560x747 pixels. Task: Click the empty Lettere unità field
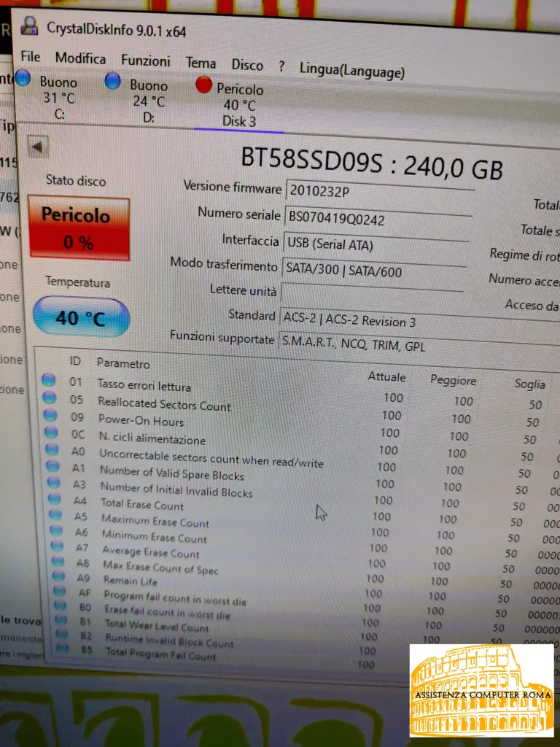click(371, 296)
